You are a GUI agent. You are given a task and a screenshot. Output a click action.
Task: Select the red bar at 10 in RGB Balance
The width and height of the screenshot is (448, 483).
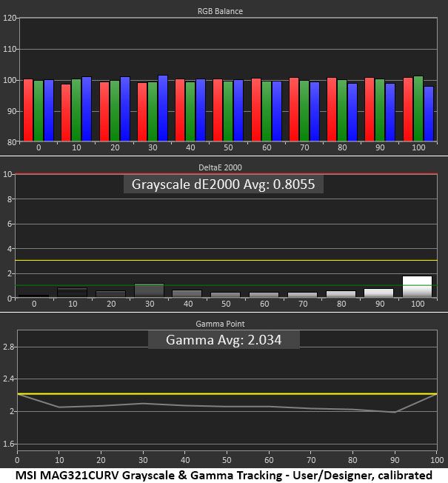(66, 113)
